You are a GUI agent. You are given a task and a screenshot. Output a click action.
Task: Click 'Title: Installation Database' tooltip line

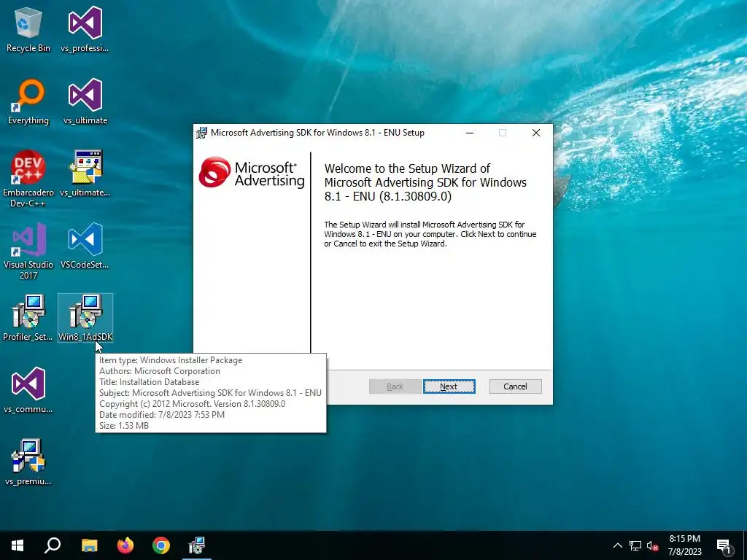click(149, 382)
